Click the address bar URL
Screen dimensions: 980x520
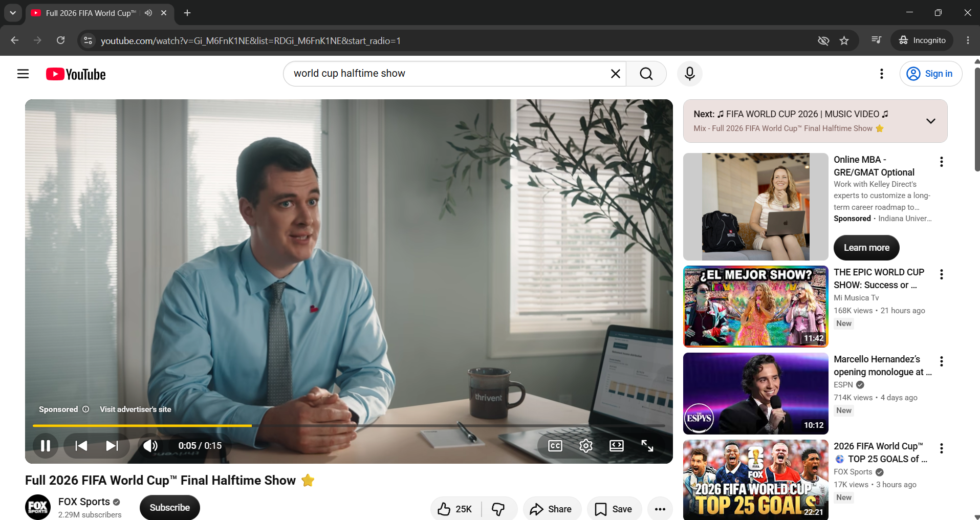pyautogui.click(x=250, y=40)
